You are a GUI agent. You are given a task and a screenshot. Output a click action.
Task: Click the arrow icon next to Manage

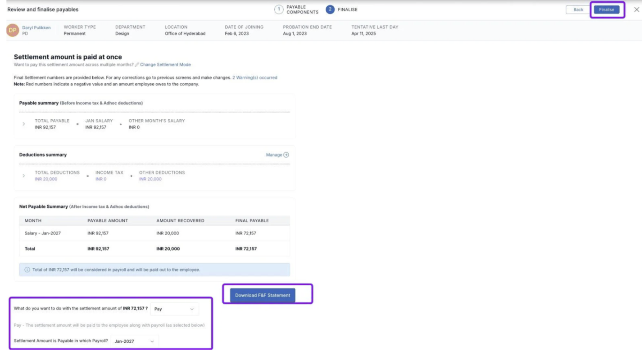point(286,155)
